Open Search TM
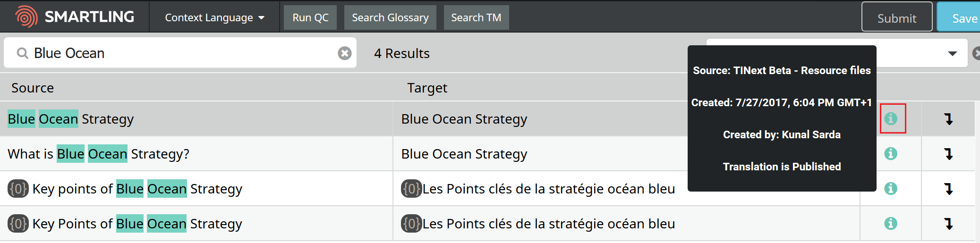 coord(476,17)
